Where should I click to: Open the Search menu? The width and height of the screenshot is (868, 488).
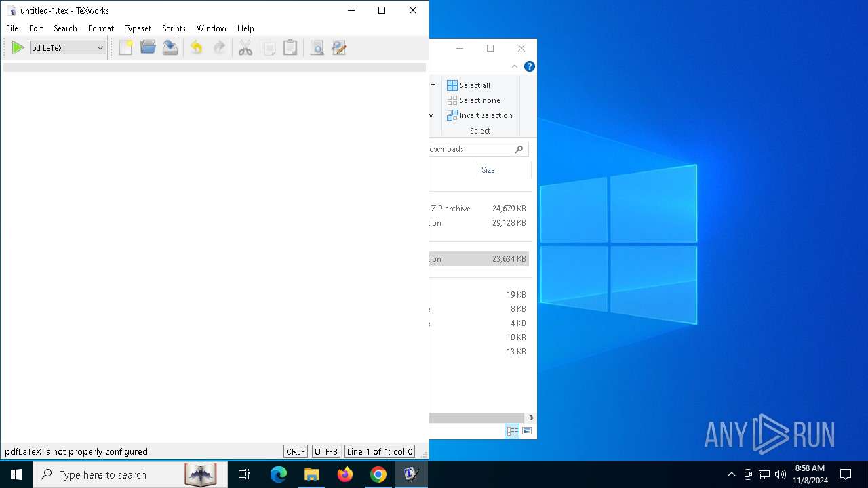pos(65,28)
